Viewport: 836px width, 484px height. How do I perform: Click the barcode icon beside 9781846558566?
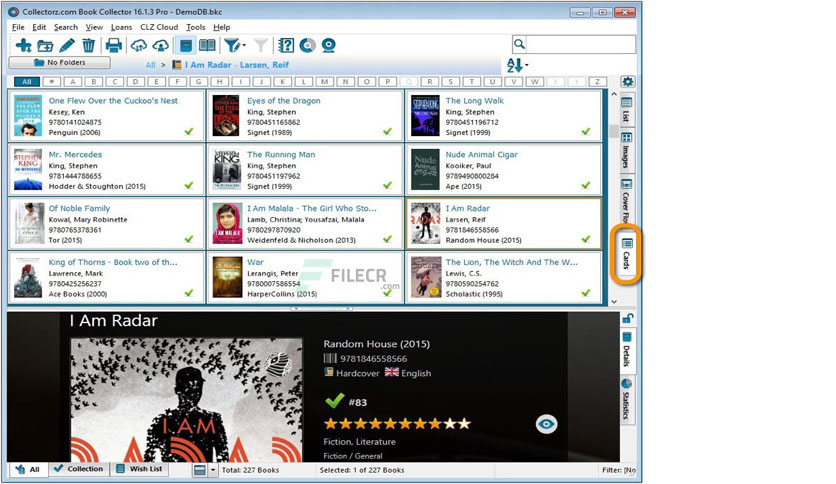tap(330, 359)
